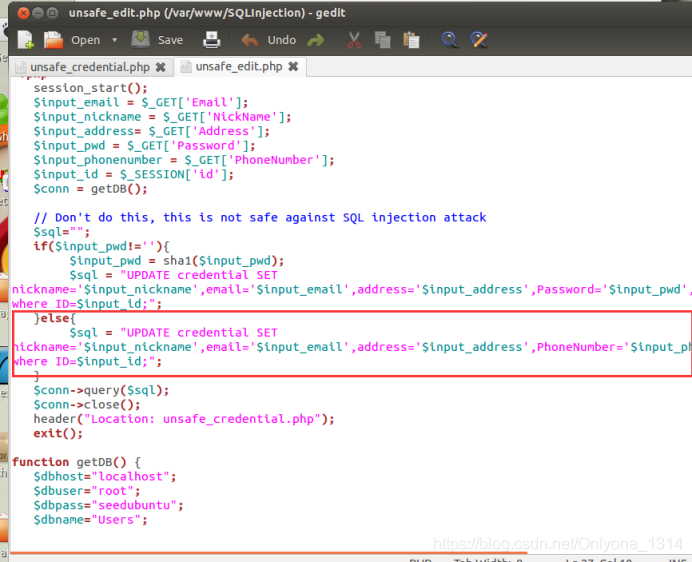Paste with the clipboard icon
Image resolution: width=692 pixels, height=562 pixels.
(x=411, y=40)
